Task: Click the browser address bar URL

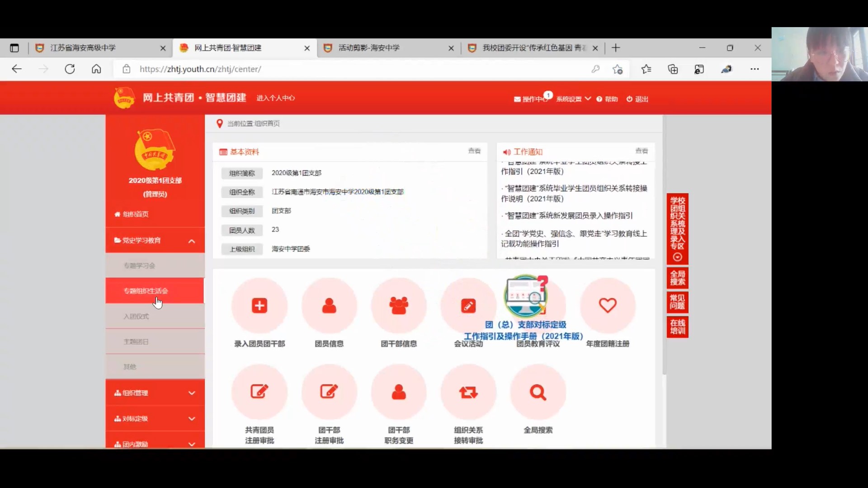Action: coord(200,69)
